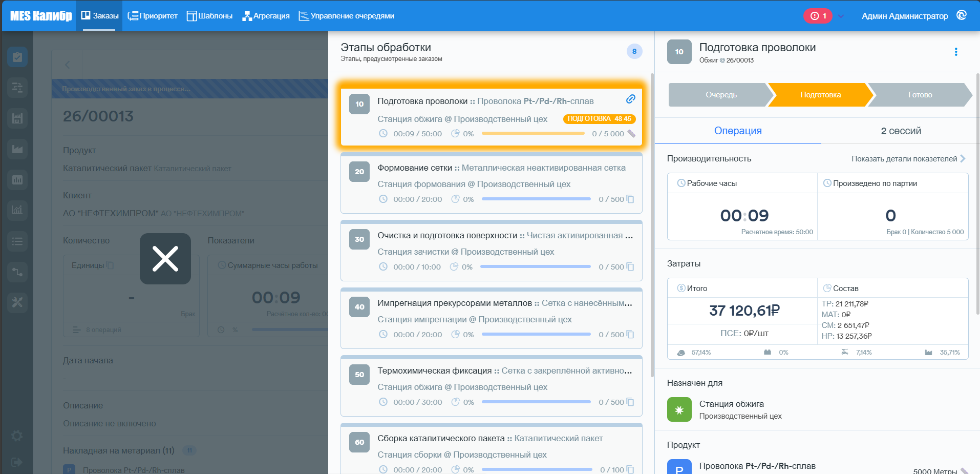
Task: Select stage 30 Очистка и подготовка поверхности
Action: [492, 251]
